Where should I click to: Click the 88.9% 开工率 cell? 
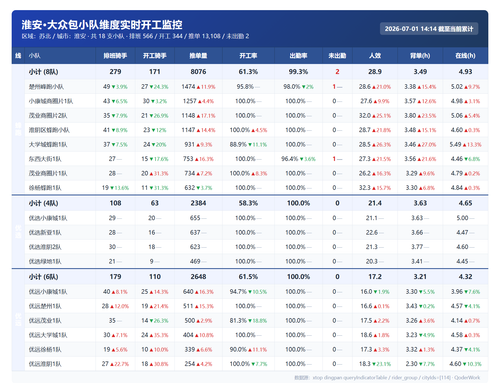tap(248, 144)
